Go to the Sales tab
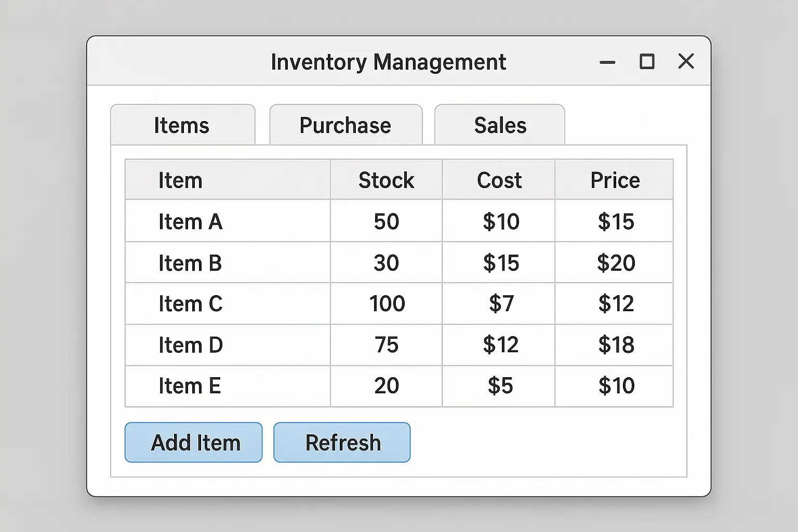This screenshot has width=798, height=532. 500,125
